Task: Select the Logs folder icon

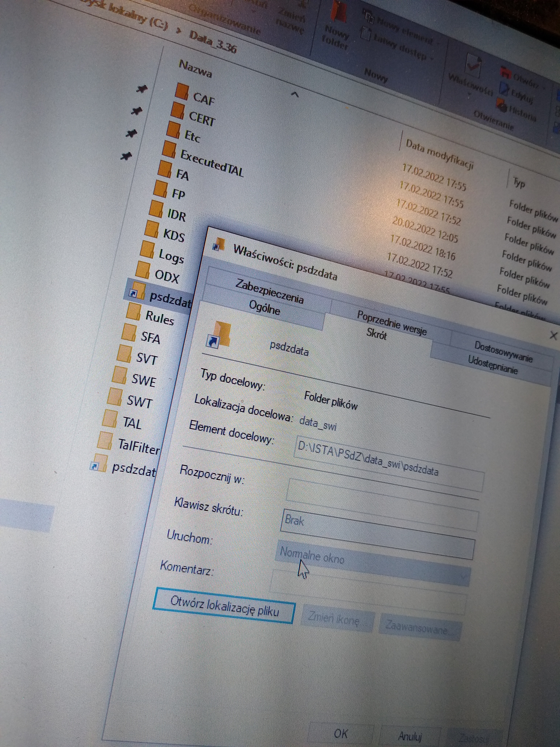Action: coord(147,249)
